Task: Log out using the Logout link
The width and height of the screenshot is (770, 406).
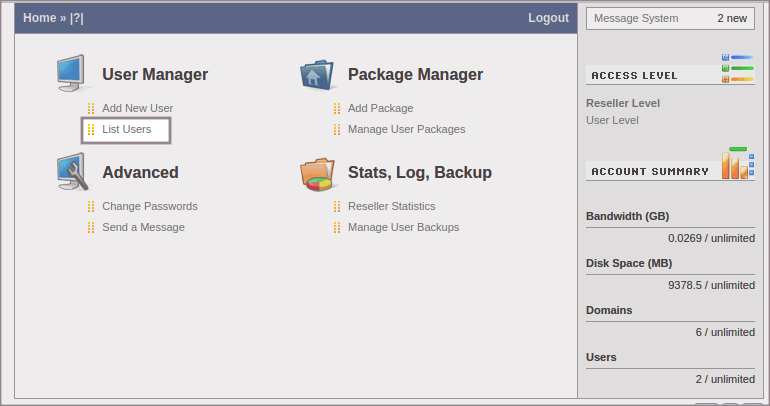Action: 548,18
